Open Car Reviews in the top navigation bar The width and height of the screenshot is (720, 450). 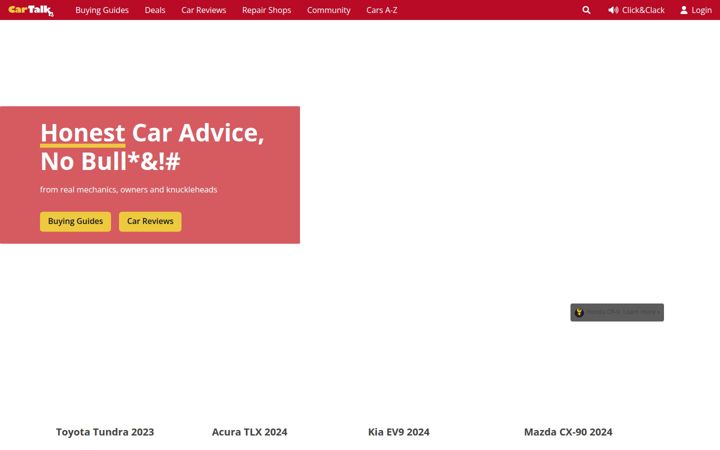(203, 10)
